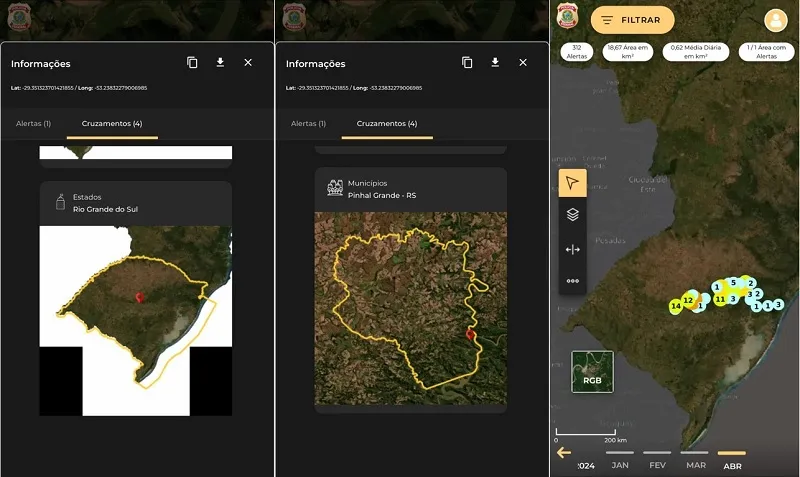The width and height of the screenshot is (800, 477).
Task: Download data from the Estados panel
Action: 220,63
